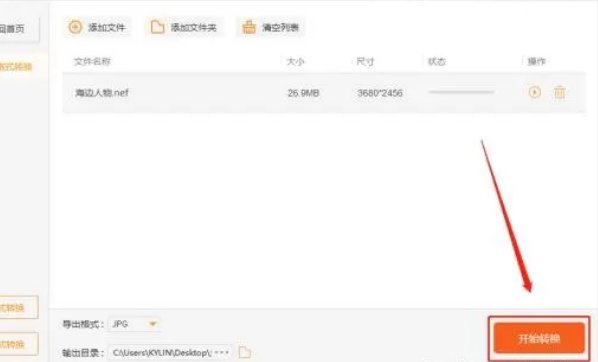This screenshot has height=362, width=598.
Task: Click the folder icon beside 添加文件夹
Action: 157,27
